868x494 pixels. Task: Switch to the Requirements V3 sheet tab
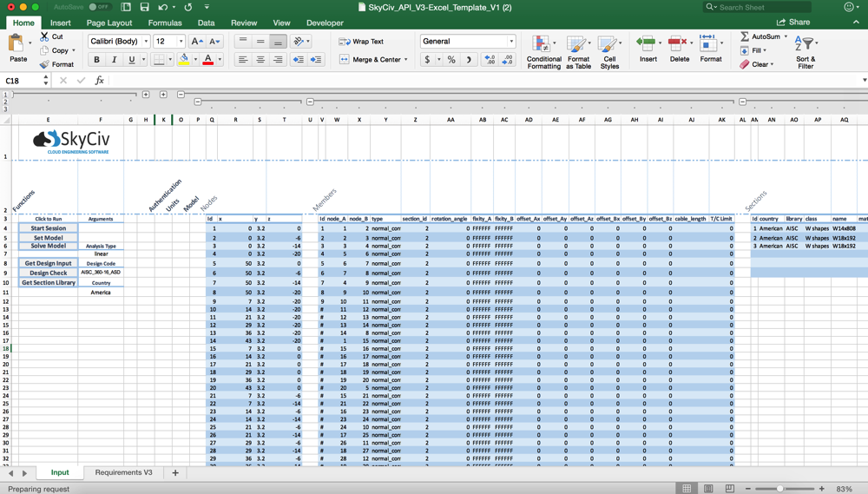tap(123, 472)
